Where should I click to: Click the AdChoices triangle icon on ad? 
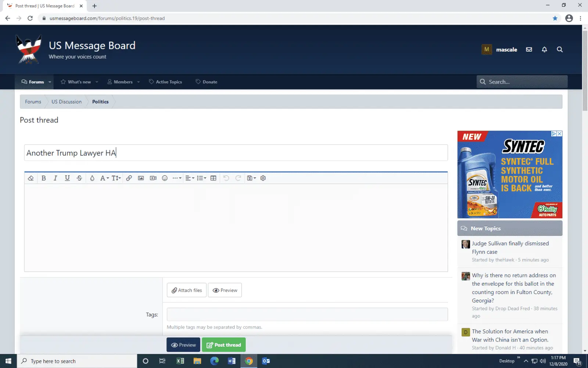click(554, 134)
